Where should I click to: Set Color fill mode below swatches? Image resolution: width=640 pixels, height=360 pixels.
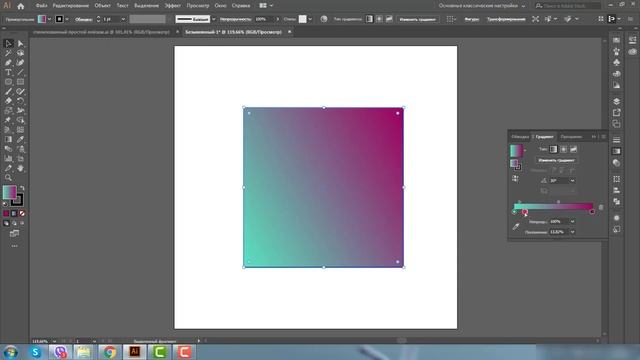6,213
